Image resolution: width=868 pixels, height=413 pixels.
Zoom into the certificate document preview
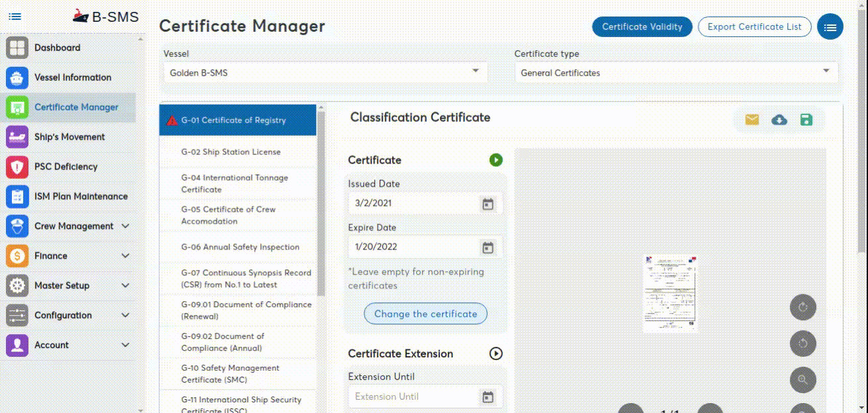coord(802,380)
